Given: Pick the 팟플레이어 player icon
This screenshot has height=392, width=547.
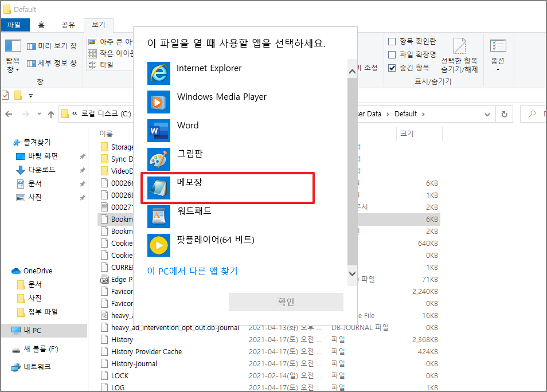Looking at the screenshot, I should (159, 245).
